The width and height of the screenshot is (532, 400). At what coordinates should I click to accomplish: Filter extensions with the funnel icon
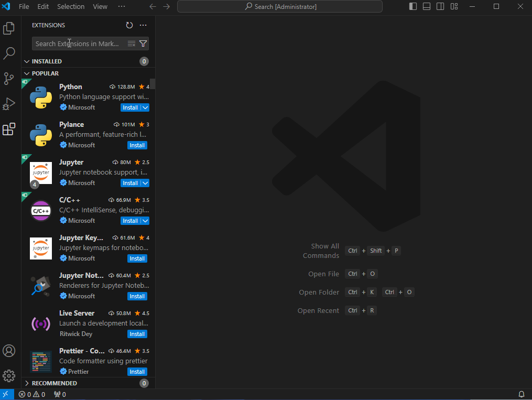(143, 44)
